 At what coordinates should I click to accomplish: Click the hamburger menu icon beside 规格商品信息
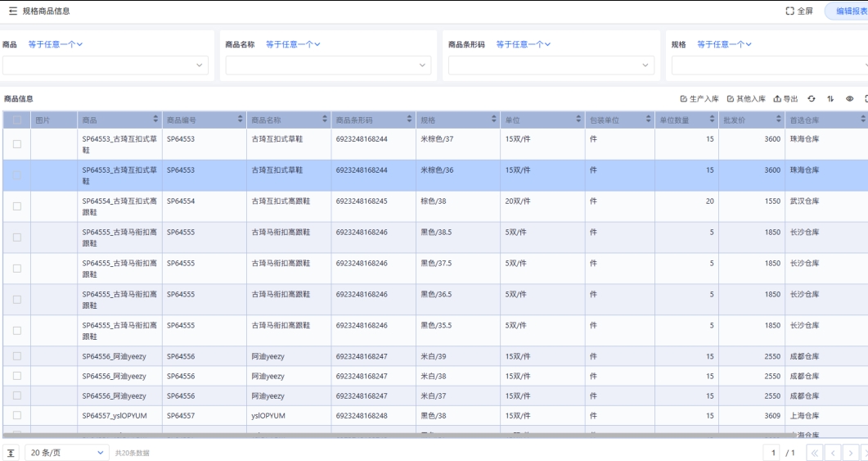point(12,11)
